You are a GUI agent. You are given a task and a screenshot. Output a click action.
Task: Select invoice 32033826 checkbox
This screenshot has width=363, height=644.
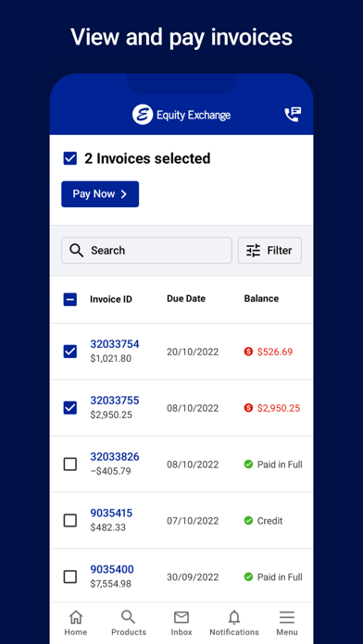click(x=70, y=464)
